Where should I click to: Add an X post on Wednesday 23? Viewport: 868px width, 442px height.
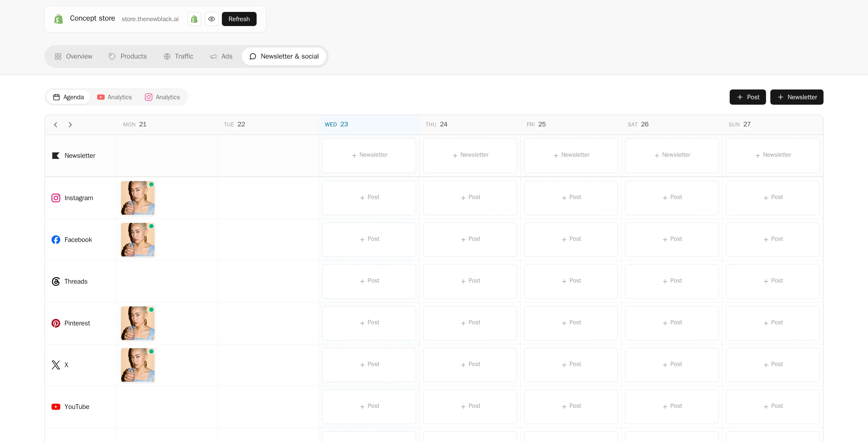369,365
